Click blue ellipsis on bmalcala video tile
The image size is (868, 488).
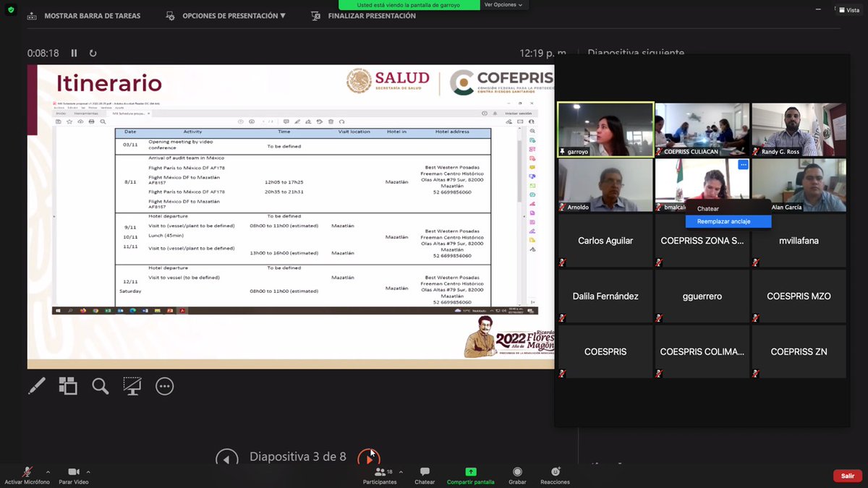click(x=742, y=165)
